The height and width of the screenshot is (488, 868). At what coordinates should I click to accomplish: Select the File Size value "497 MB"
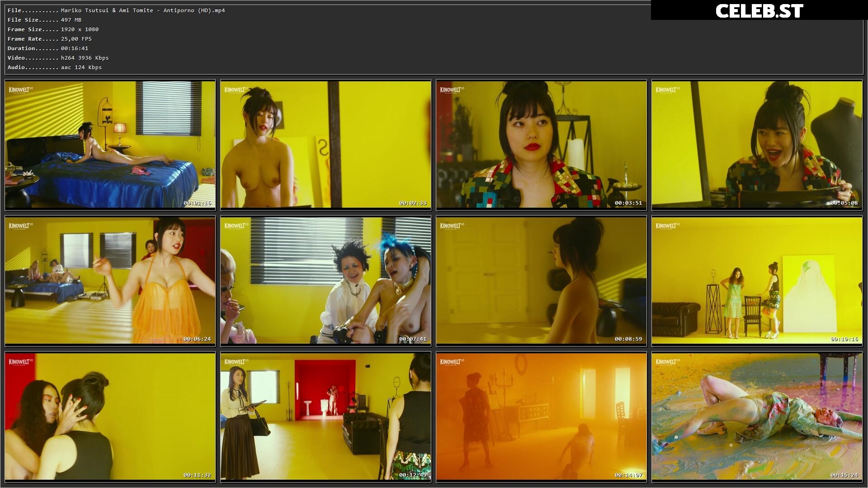[71, 20]
